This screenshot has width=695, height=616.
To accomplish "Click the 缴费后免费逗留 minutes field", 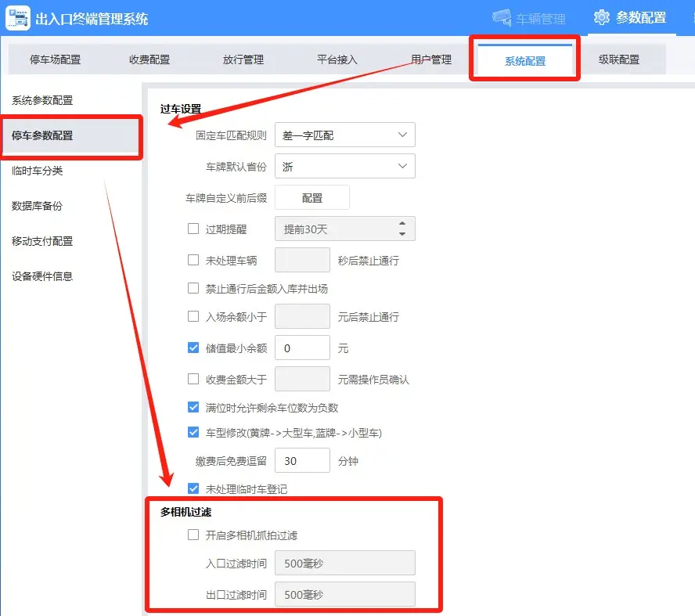I will (x=302, y=461).
